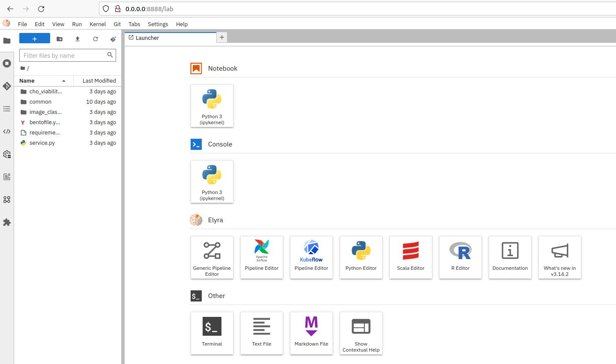Screen dimensions: 616x364
Task: Click the Filter files by name field
Action: tap(68, 55)
